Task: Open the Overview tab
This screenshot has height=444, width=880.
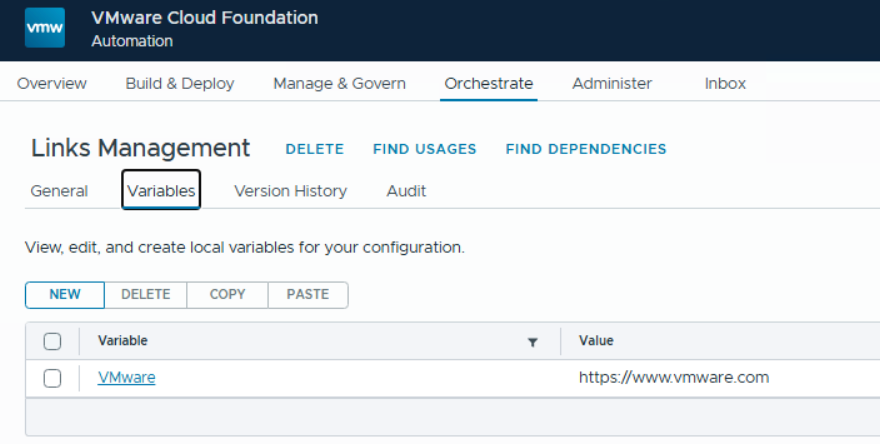Action: [52, 84]
